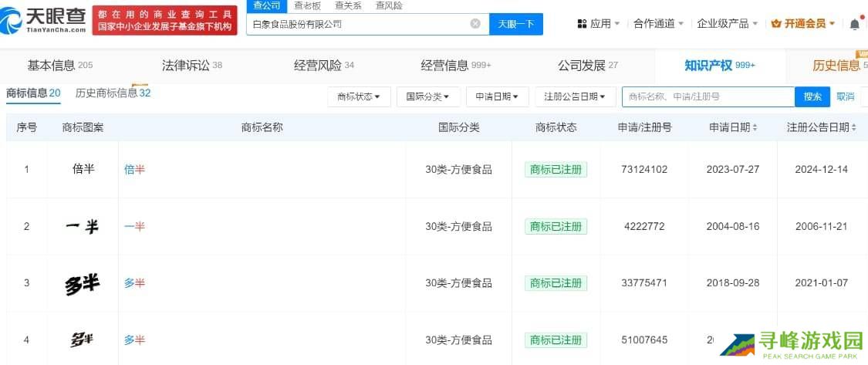Click the TianYanCha logo
This screenshot has width=868, height=365.
coord(43,20)
